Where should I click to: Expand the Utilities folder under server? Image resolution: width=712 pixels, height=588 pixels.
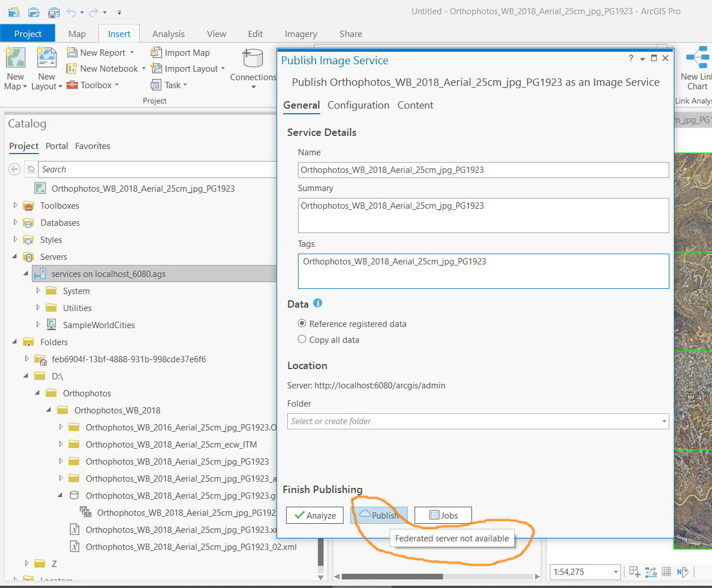38,308
